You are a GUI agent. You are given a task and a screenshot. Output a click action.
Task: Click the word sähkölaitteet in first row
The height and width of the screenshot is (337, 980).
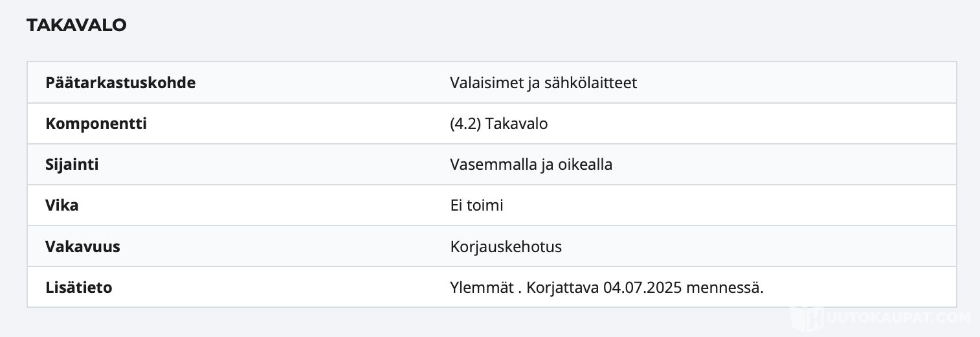pos(592,83)
